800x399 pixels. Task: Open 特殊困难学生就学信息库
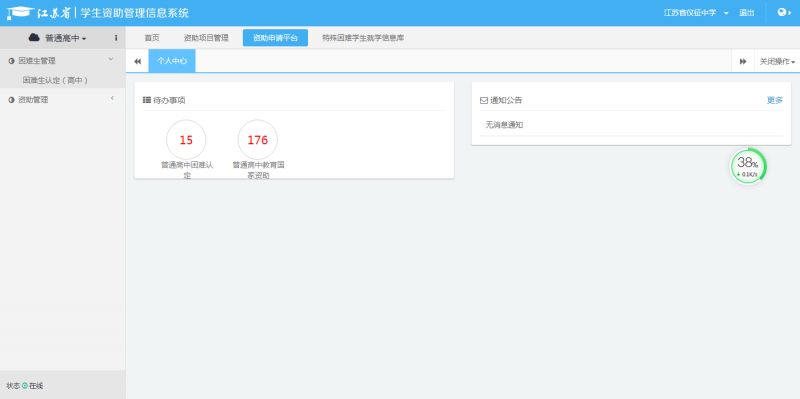363,38
